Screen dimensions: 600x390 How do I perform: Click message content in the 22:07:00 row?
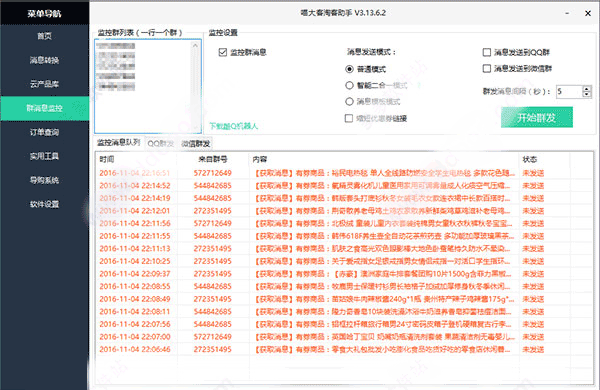coord(385,337)
